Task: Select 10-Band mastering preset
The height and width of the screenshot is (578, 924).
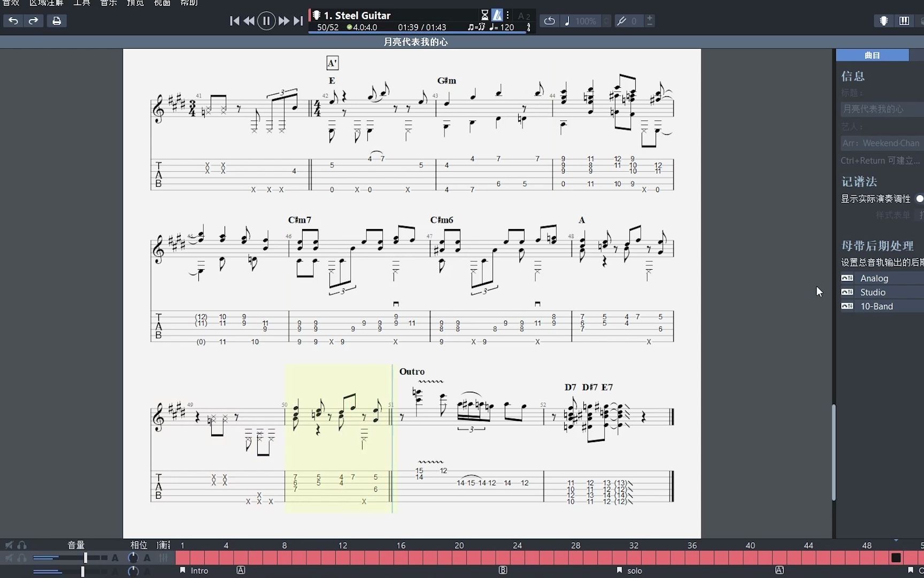Action: (882, 306)
